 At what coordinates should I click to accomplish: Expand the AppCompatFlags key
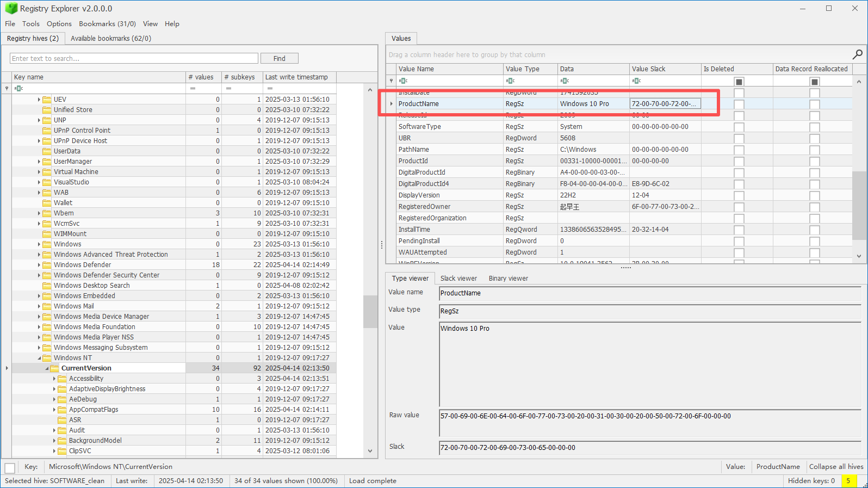coord(54,410)
